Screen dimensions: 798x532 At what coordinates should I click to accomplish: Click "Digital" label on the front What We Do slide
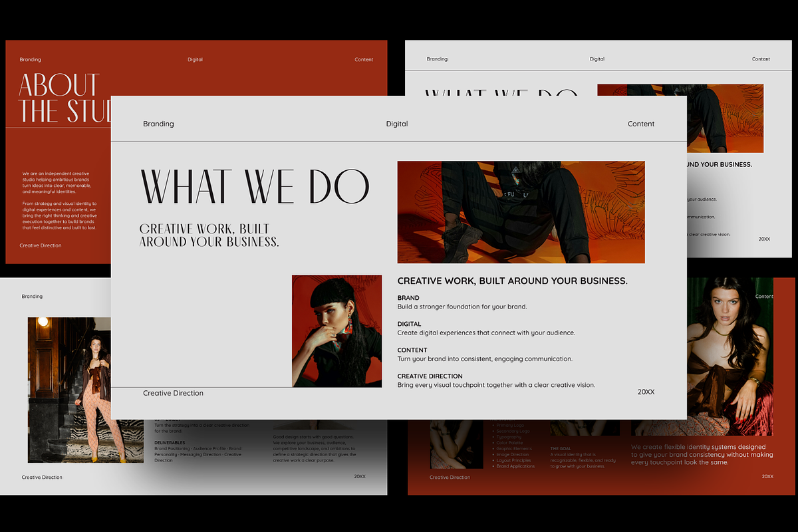pyautogui.click(x=397, y=124)
